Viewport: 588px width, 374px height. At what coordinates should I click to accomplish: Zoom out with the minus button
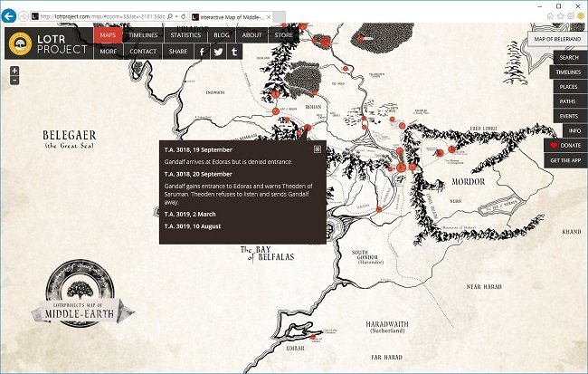(x=14, y=80)
